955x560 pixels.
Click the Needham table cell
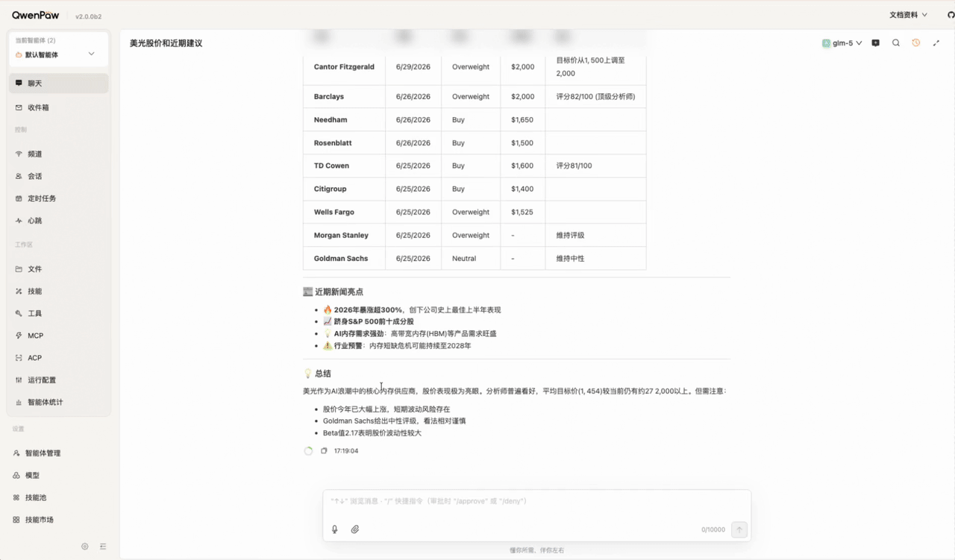click(x=345, y=120)
